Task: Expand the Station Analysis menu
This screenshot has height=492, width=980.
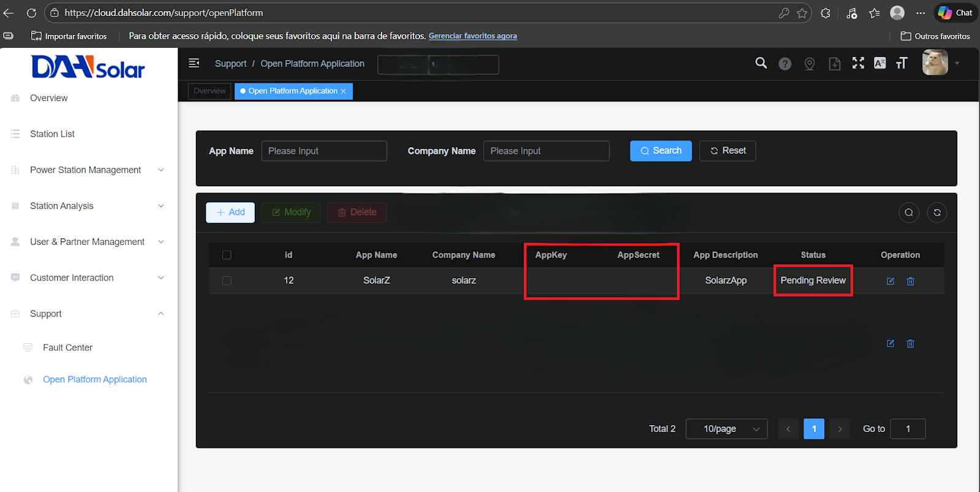Action: click(62, 206)
